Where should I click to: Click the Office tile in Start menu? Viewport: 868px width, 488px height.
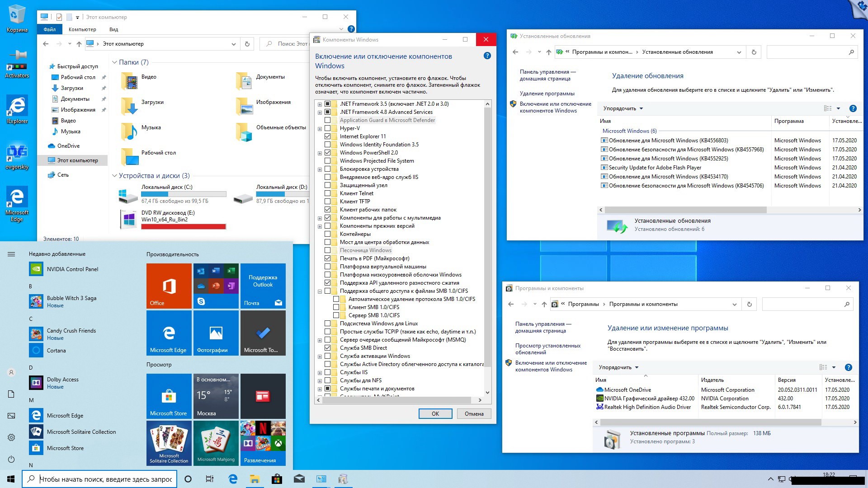pyautogui.click(x=169, y=286)
